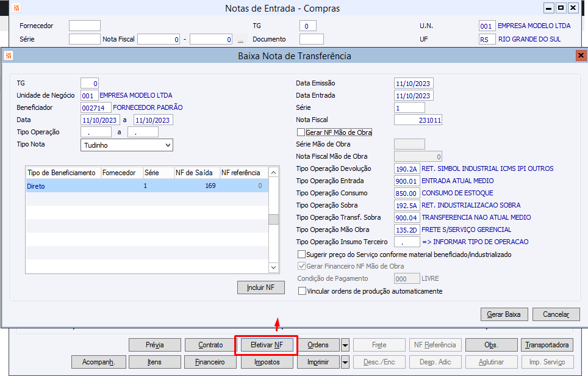
Task: Click the Tipo Operação Entrada field 900.01
Action: [x=407, y=181]
